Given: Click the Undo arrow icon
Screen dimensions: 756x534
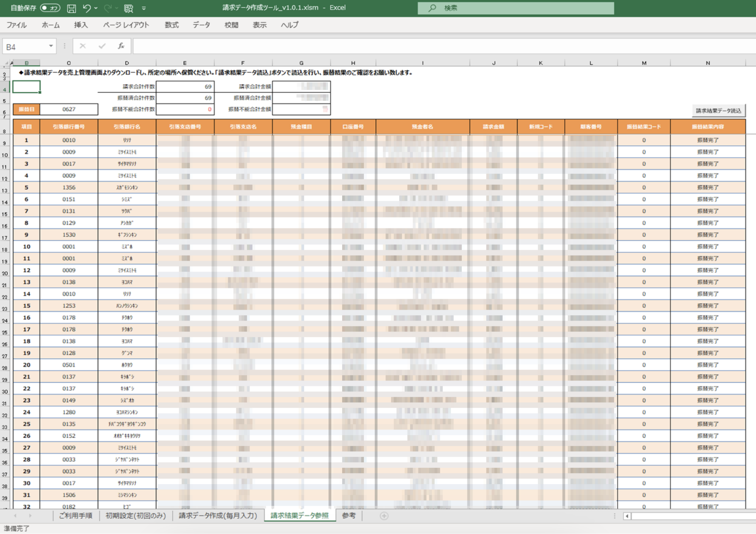Looking at the screenshot, I should coord(87,8).
